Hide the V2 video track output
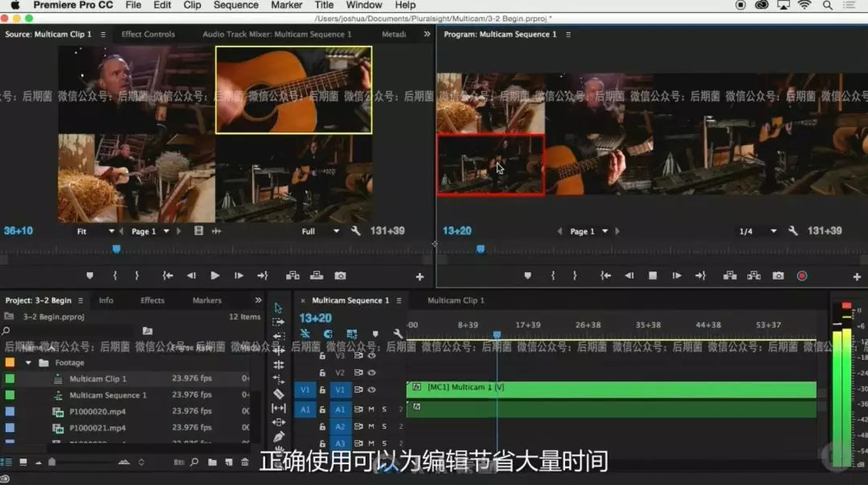 372,373
